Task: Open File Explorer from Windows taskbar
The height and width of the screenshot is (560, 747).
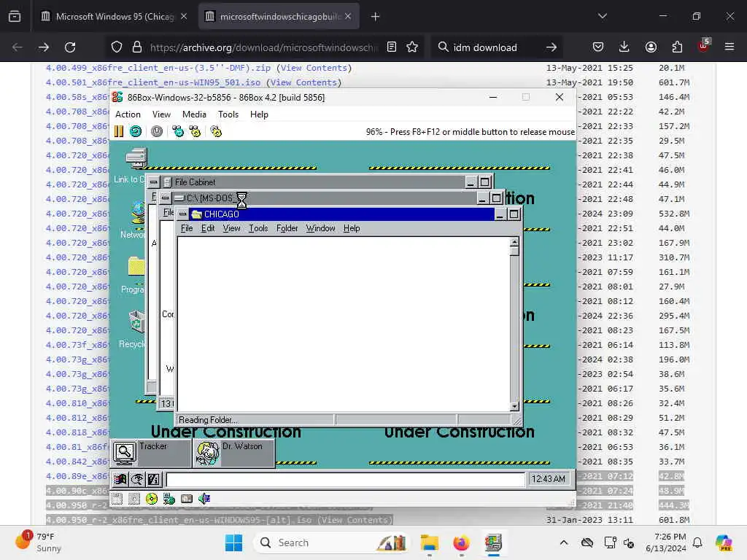Action: pos(429,542)
